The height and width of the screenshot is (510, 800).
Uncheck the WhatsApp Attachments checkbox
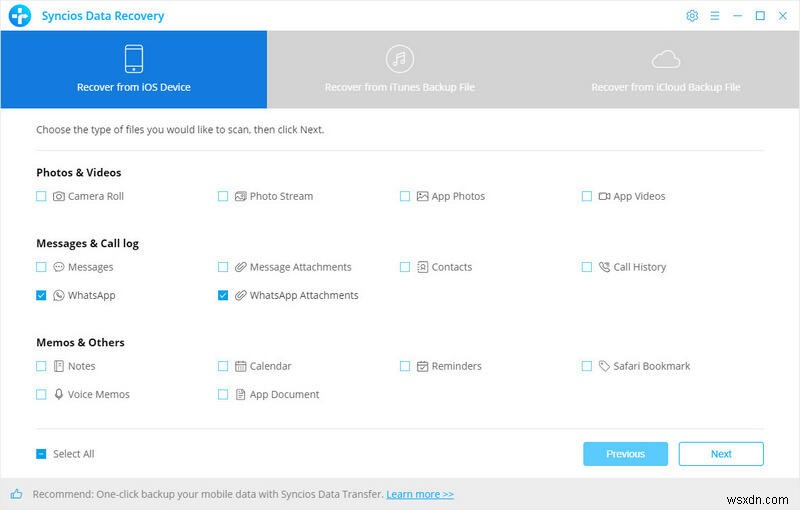pyautogui.click(x=223, y=295)
